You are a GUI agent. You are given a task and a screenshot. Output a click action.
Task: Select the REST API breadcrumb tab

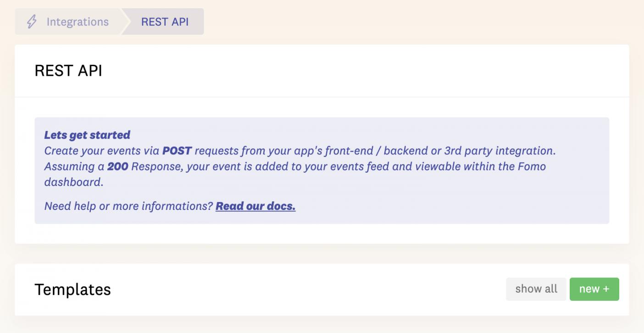tap(165, 22)
